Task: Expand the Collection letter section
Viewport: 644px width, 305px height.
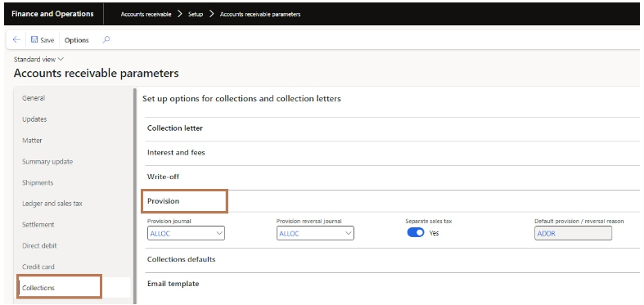Action: coord(175,128)
